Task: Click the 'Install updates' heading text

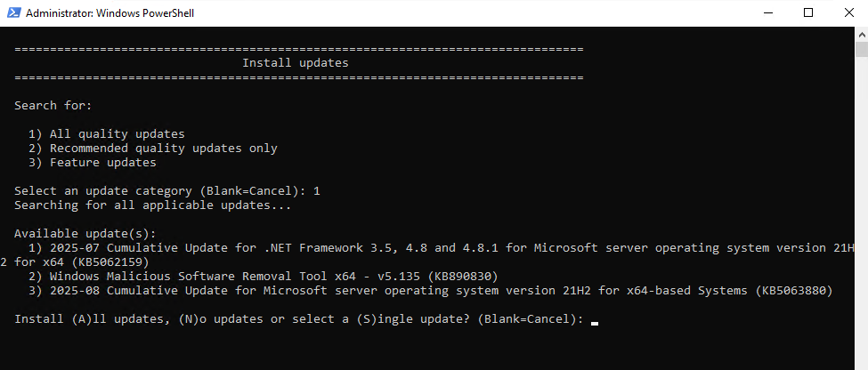Action: pos(295,63)
